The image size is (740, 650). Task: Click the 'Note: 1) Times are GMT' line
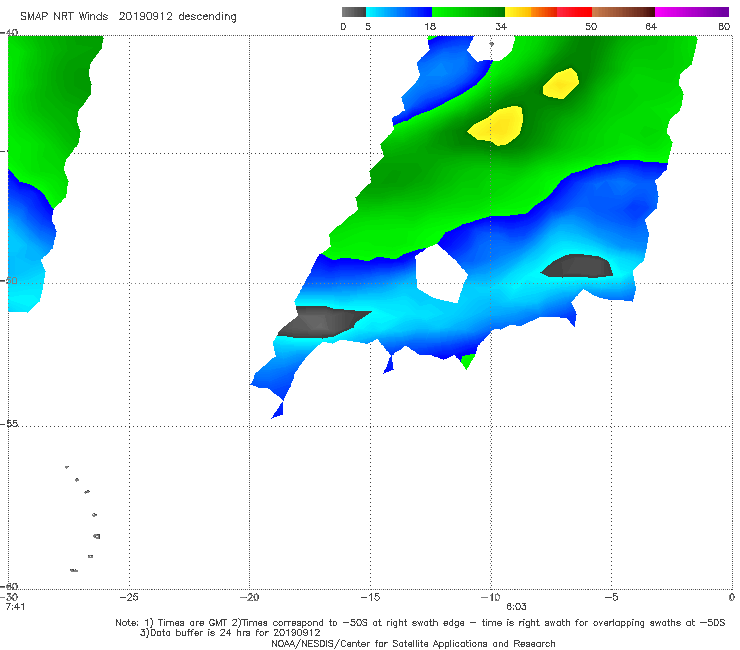(420, 623)
